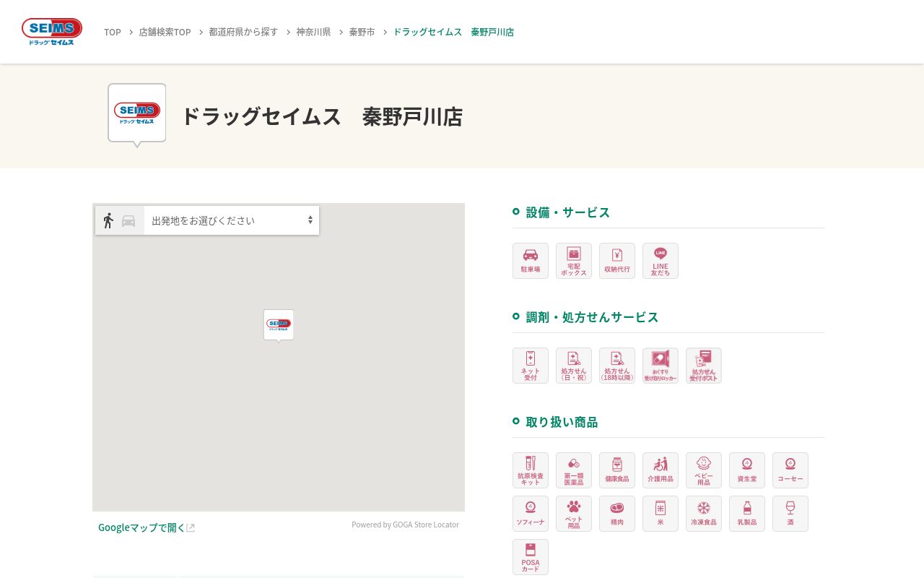This screenshot has height=578, width=924.
Task: Navigate to 神奈川県 breadcrumb
Action: point(313,32)
